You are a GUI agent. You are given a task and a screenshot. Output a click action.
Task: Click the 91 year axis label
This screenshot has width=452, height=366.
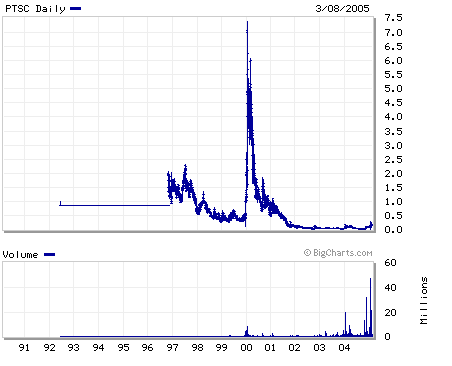pyautogui.click(x=24, y=348)
